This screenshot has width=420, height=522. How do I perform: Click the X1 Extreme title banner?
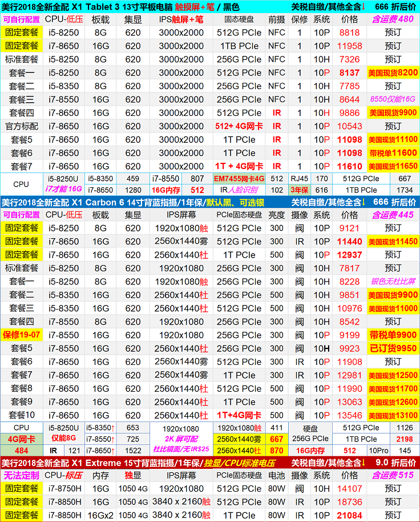[x=210, y=463]
